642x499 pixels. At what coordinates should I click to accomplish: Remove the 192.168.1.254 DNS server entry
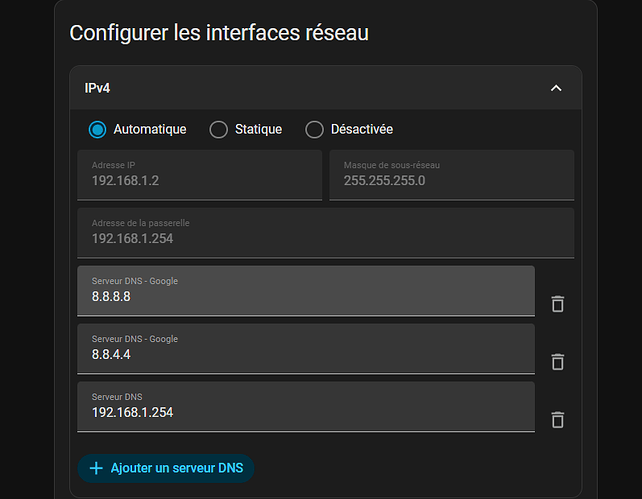[x=557, y=420]
